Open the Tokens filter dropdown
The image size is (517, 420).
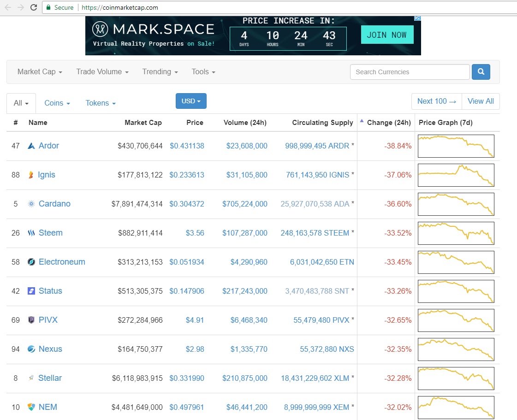[101, 103]
